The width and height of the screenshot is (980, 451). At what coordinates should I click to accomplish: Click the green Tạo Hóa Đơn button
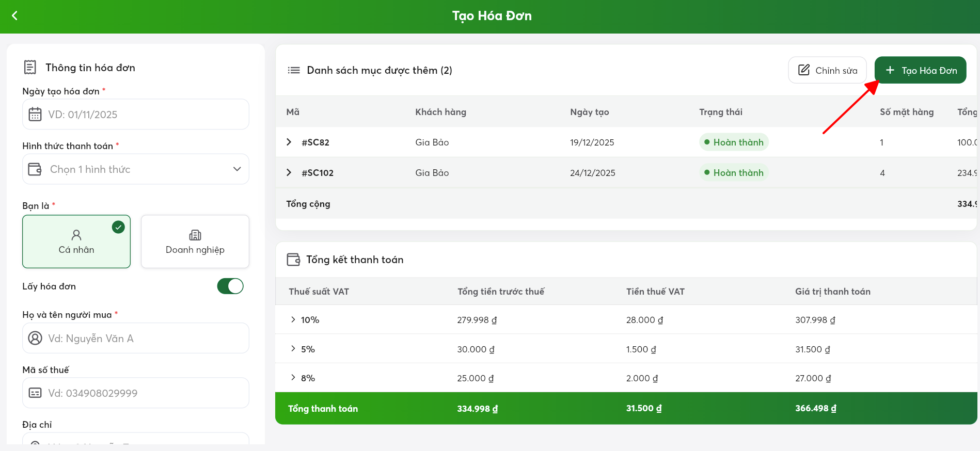pos(920,70)
